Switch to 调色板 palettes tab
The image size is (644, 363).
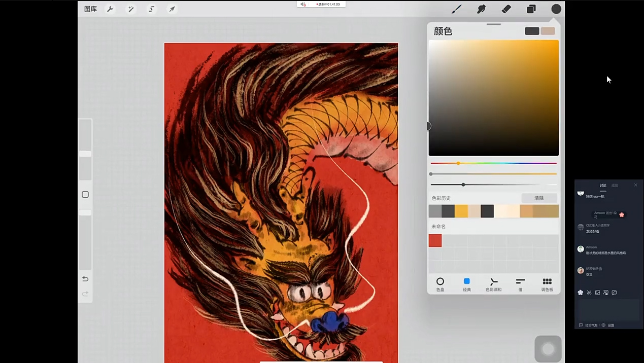coord(547,284)
